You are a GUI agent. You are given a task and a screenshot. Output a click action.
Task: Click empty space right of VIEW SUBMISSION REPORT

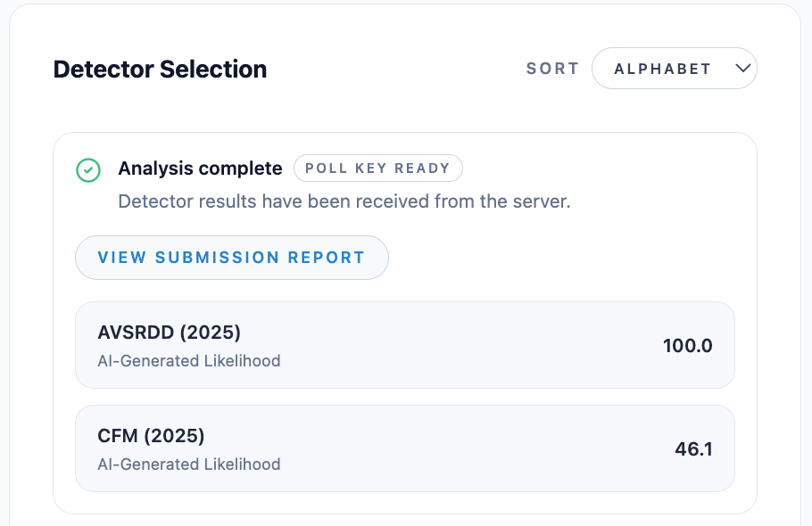[562, 258]
